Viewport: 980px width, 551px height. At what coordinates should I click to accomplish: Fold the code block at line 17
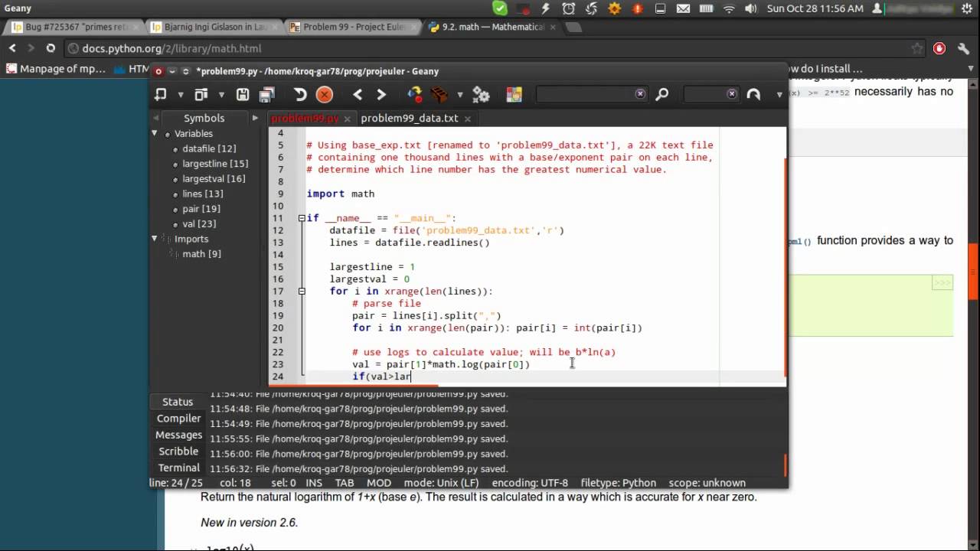click(302, 291)
